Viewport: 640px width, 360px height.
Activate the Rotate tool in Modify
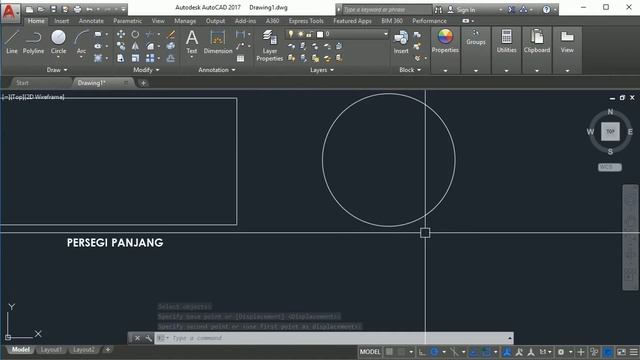click(135, 34)
